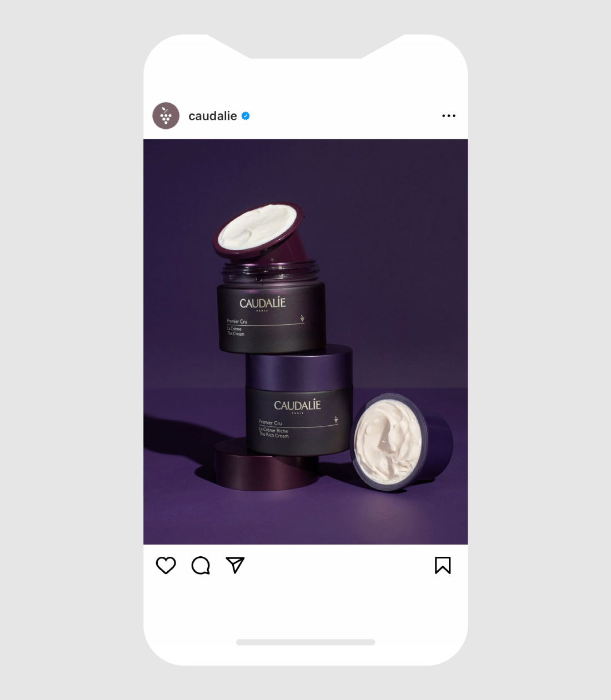Share the post using the paper plane icon
The image size is (611, 700).
(235, 565)
